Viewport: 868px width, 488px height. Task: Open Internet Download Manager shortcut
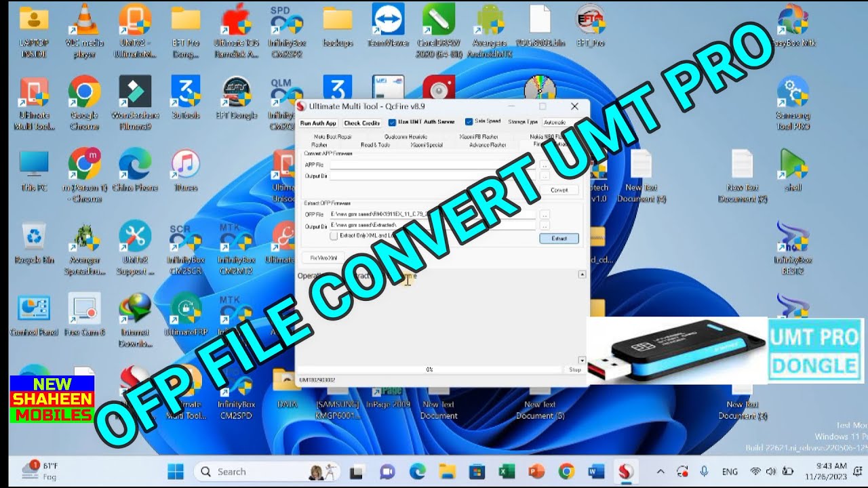coord(134,320)
